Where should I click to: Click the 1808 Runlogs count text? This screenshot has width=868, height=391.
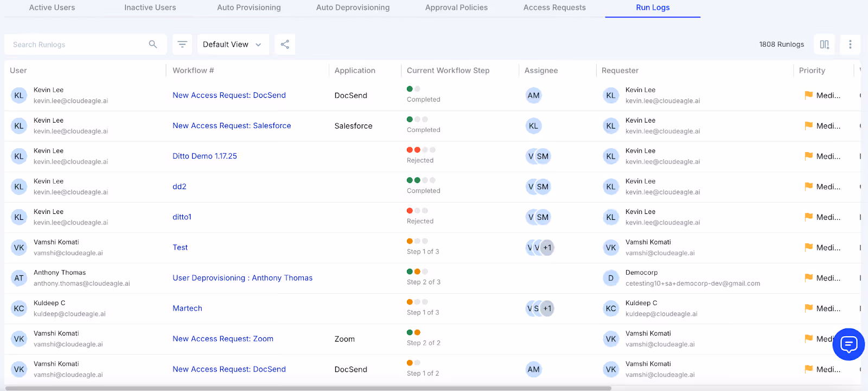(781, 45)
